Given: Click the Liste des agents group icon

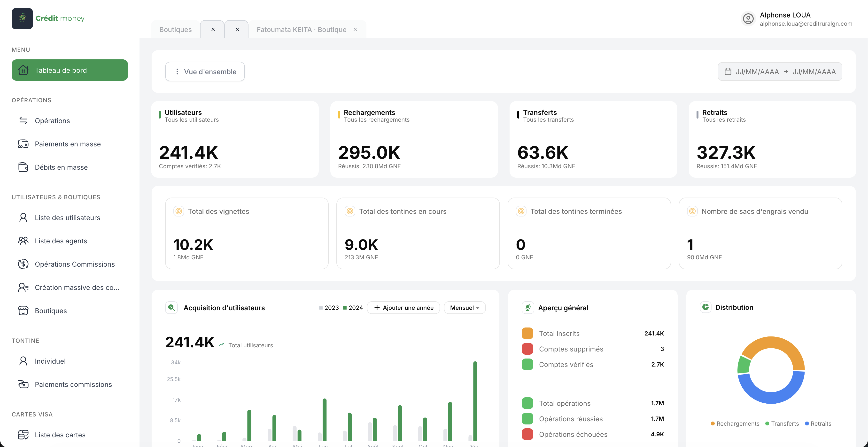Looking at the screenshot, I should (23, 241).
